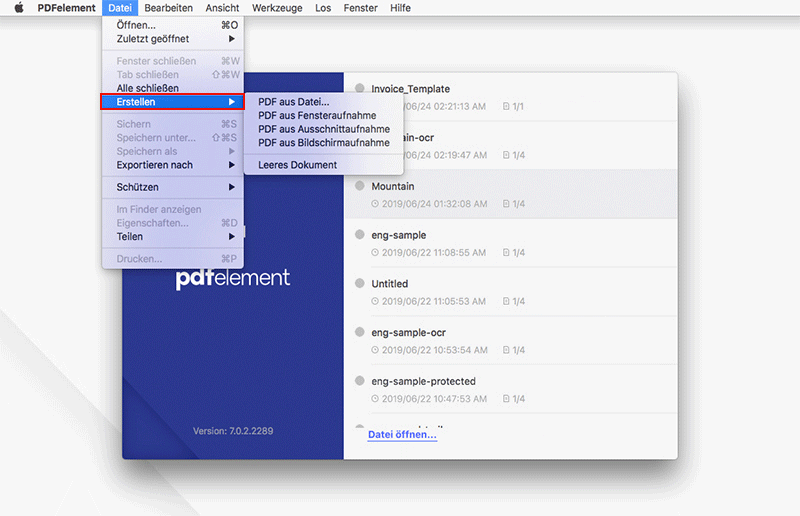This screenshot has width=800, height=516.
Task: Click page icon in Untitled row
Action: tap(506, 301)
